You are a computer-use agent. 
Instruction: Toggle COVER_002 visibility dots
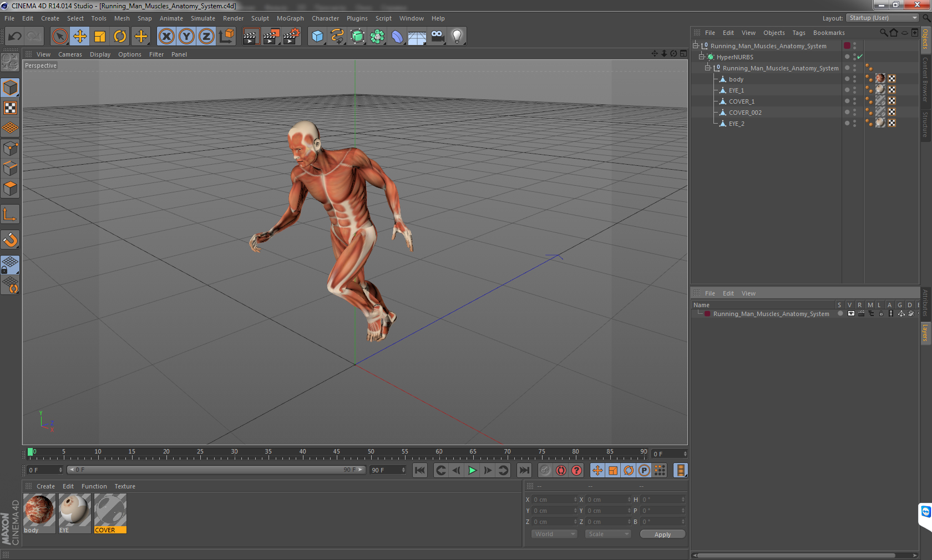(854, 113)
